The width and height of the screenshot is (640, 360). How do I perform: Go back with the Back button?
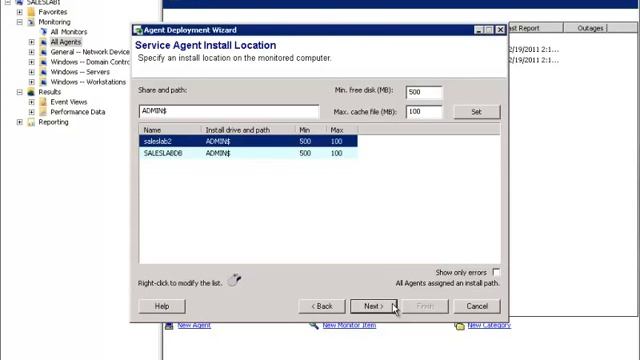click(x=322, y=306)
